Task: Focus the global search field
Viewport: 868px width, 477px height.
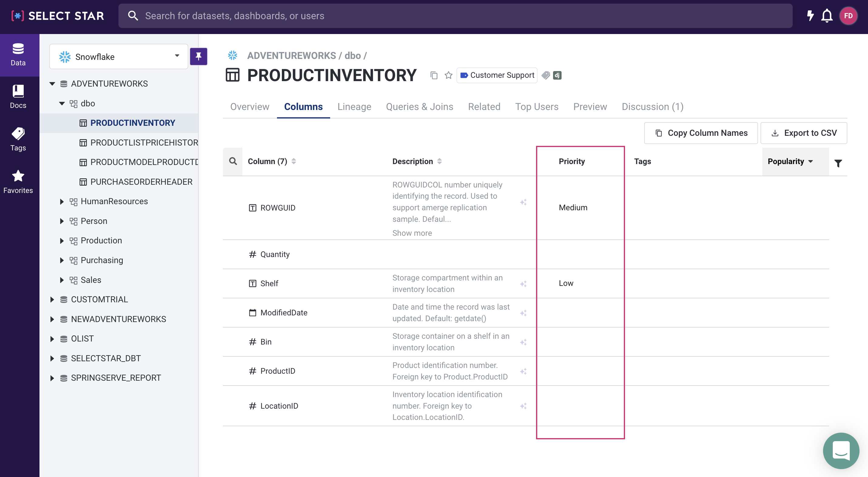Action: pos(455,16)
